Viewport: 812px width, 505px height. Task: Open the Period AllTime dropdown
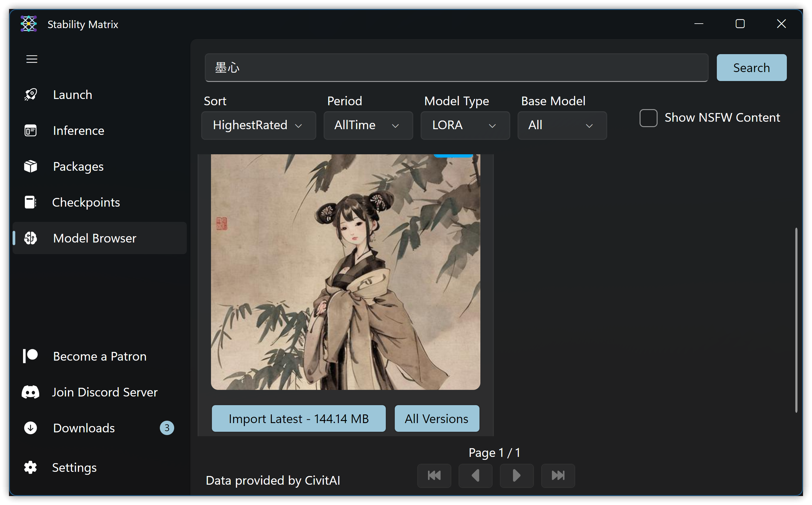[368, 125]
